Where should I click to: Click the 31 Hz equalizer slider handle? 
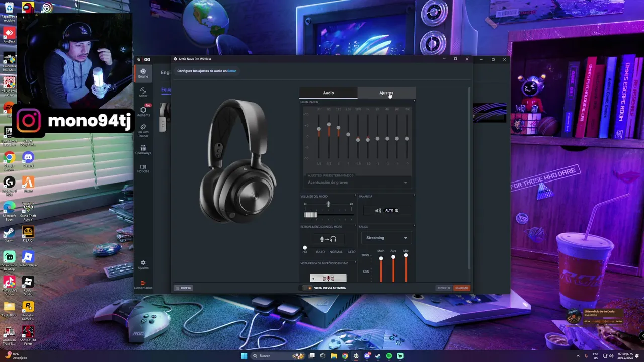[x=319, y=129]
